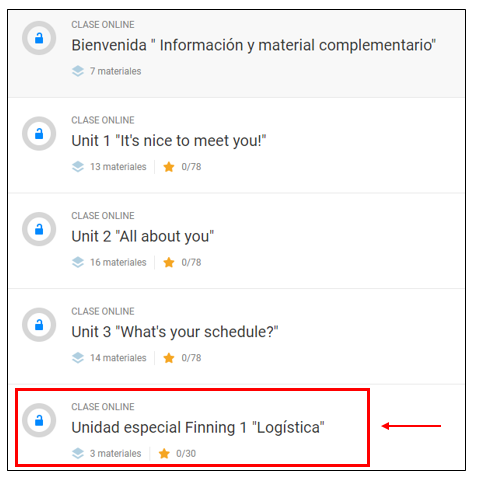The width and height of the screenshot is (478, 481).
Task: Click the layers icon next to 16 materiales
Action: pos(78,262)
